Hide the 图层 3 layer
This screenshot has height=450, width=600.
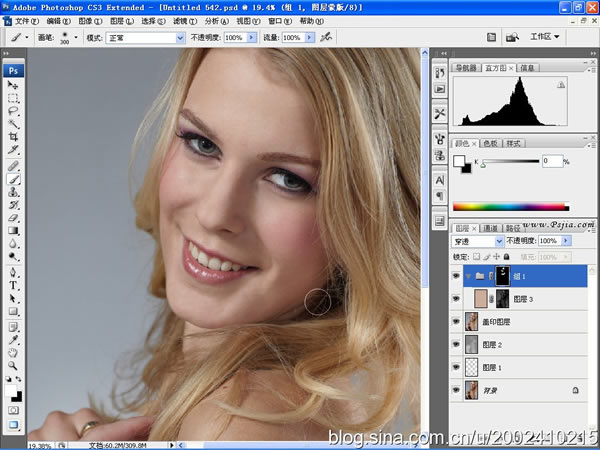[456, 298]
